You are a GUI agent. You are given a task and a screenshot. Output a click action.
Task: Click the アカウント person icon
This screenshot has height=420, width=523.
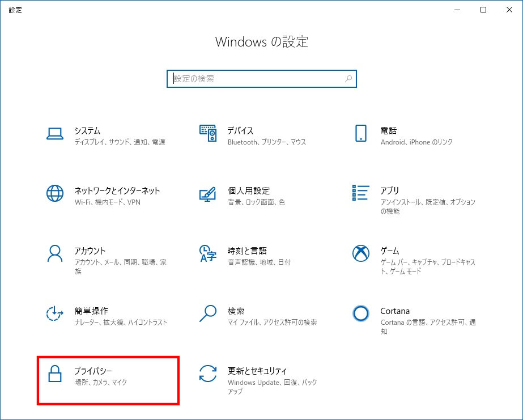(55, 253)
